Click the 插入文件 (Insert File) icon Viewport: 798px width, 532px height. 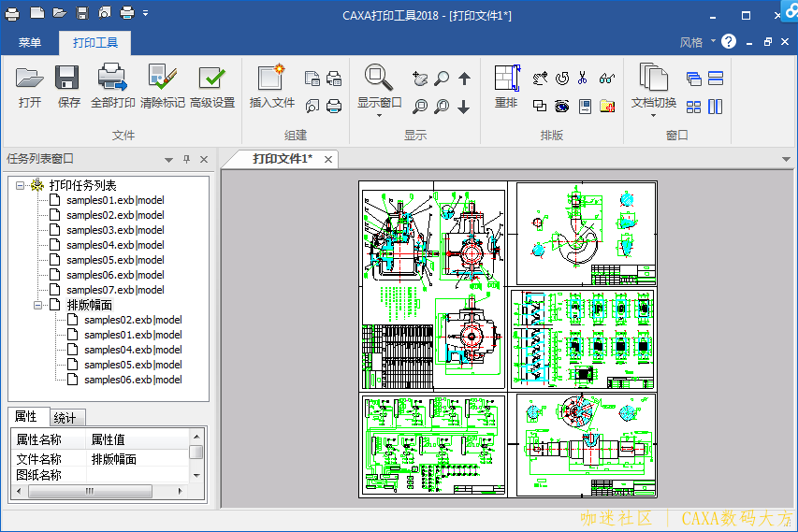[271, 79]
